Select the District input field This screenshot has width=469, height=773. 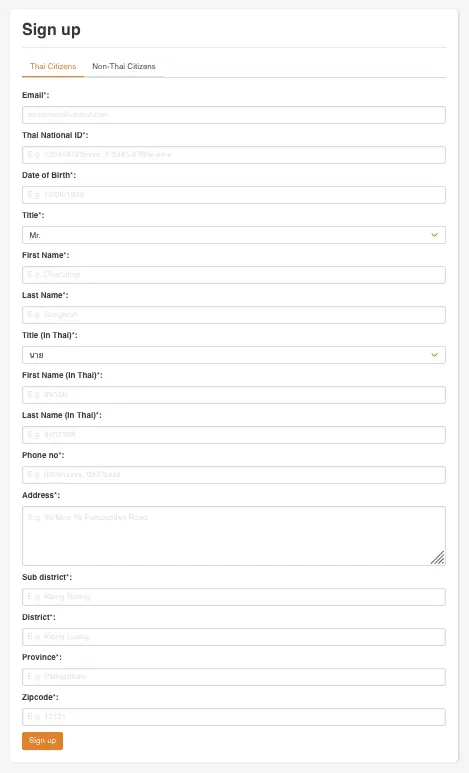234,637
